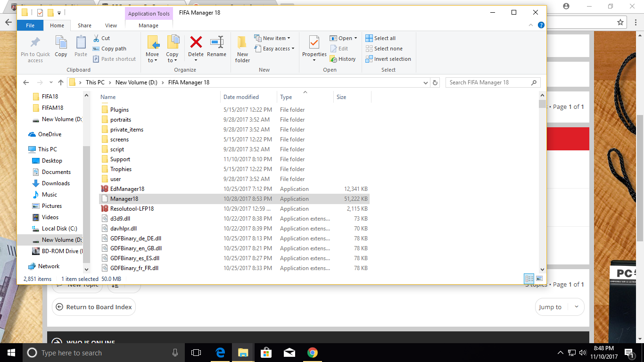644x362 pixels.
Task: Sort files by Name column
Action: point(159,97)
